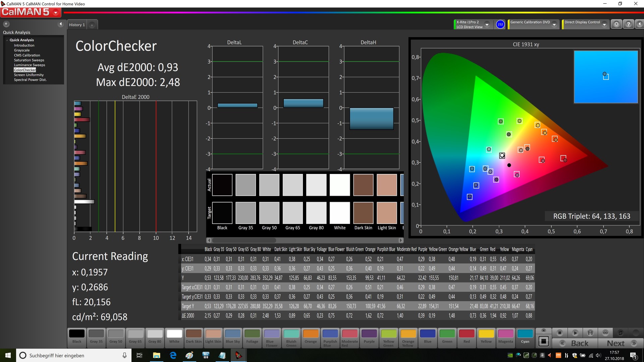Collapse the Quick Analysis side panel arrow
This screenshot has height=362, width=644.
tap(61, 24)
